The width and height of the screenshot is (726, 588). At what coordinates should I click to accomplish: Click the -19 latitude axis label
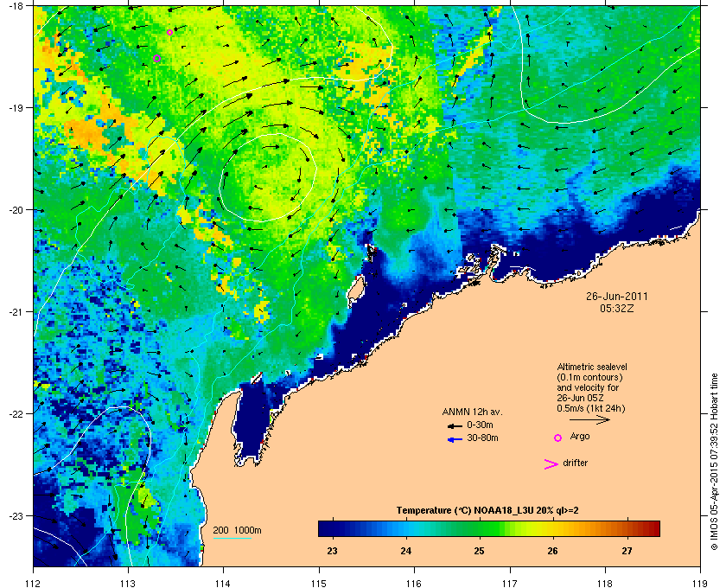16,107
